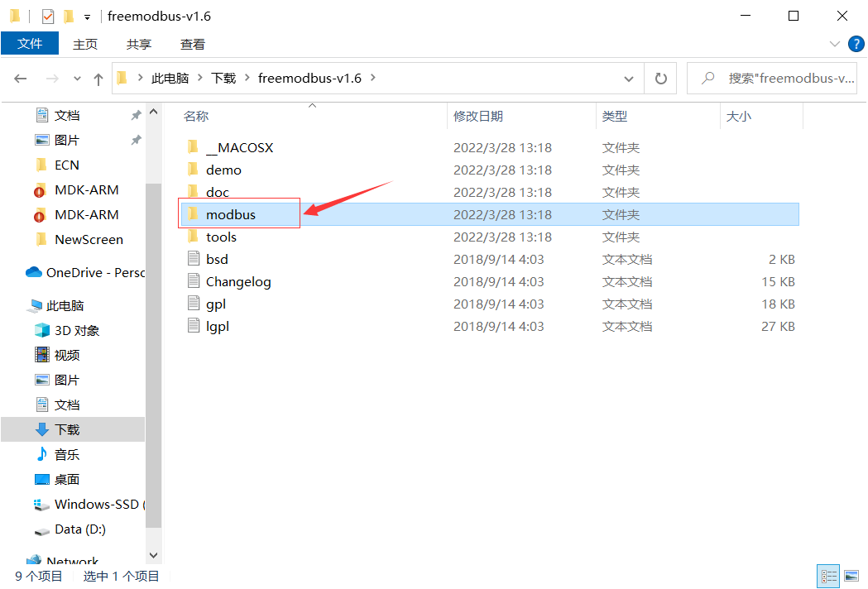Click the folder icon in the address bar
This screenshot has height=589, width=868.
click(x=121, y=78)
